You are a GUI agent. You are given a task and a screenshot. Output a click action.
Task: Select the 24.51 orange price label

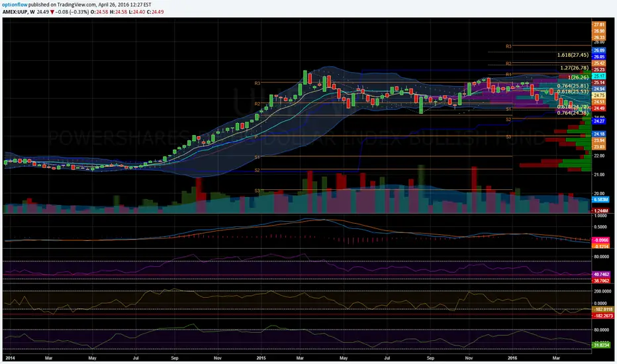pyautogui.click(x=599, y=102)
